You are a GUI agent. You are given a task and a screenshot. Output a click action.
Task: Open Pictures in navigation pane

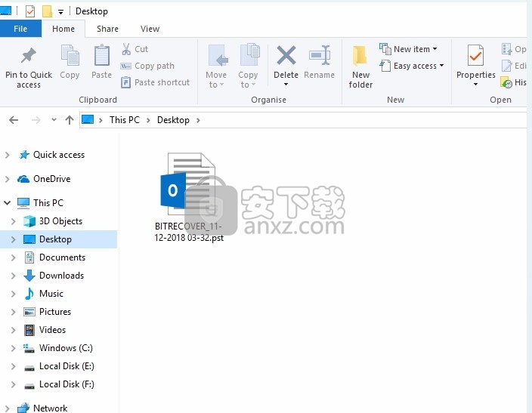(x=55, y=312)
